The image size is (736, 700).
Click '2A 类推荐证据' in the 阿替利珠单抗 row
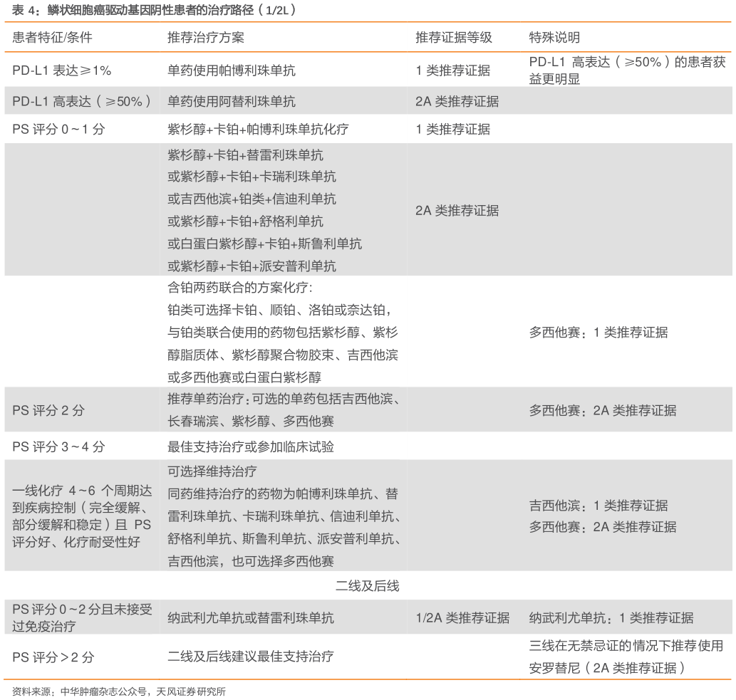pyautogui.click(x=457, y=101)
